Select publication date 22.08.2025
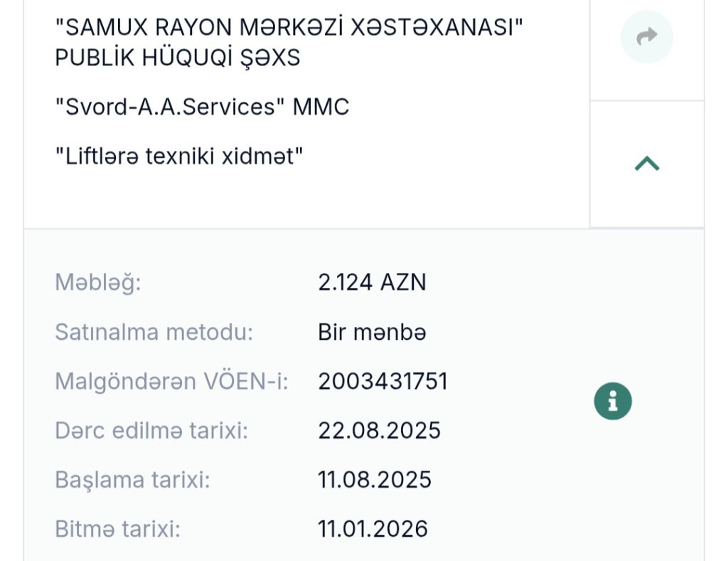This screenshot has width=728, height=561. point(380,430)
